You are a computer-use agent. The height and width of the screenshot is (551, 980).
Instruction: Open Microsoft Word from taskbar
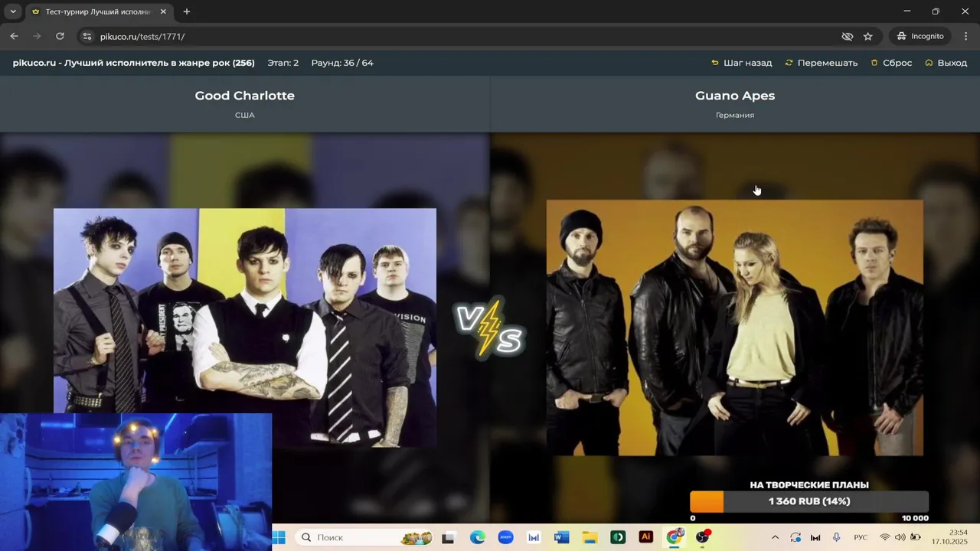(x=561, y=537)
